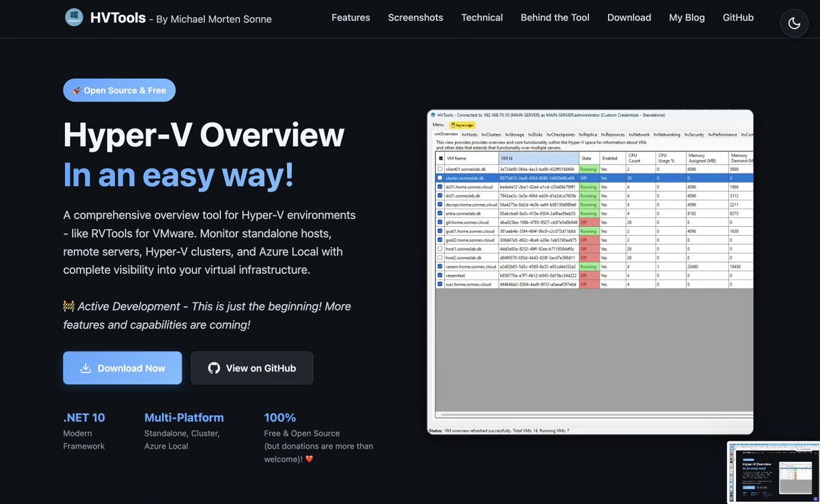Select the veeam.home.sonnes.cloud VM name cell

[x=471, y=266]
